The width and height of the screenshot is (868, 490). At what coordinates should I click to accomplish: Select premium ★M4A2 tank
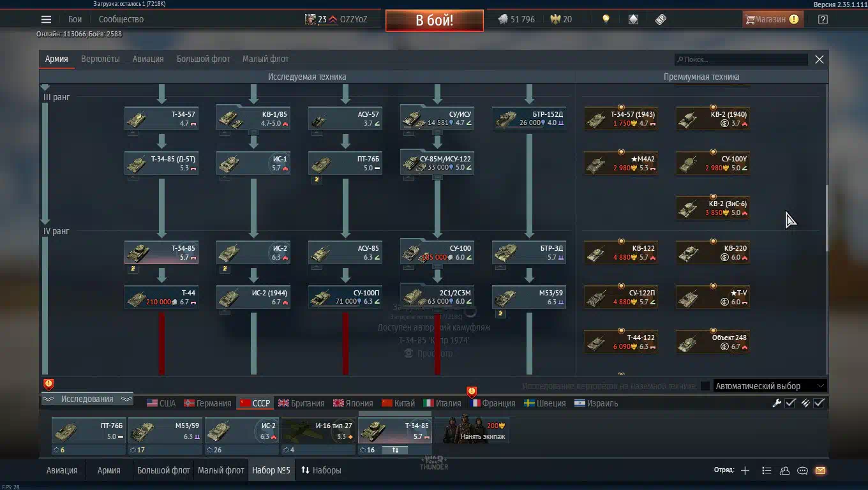pyautogui.click(x=621, y=163)
